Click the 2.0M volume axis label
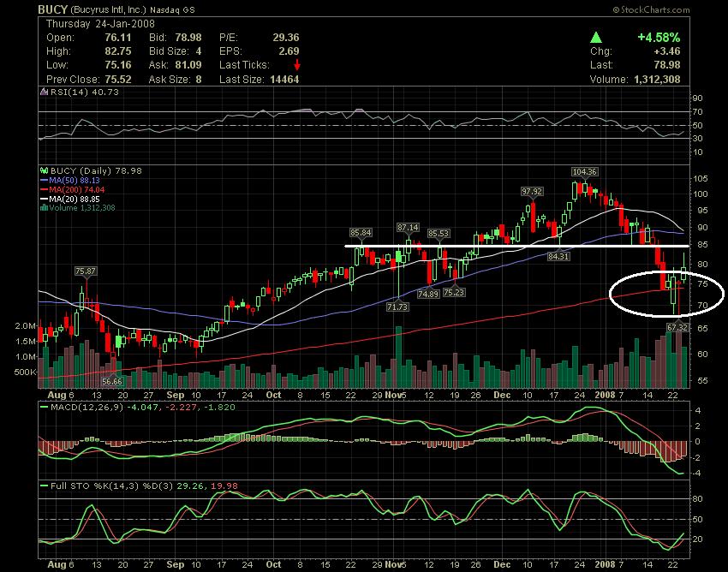The width and height of the screenshot is (728, 572). [26, 326]
